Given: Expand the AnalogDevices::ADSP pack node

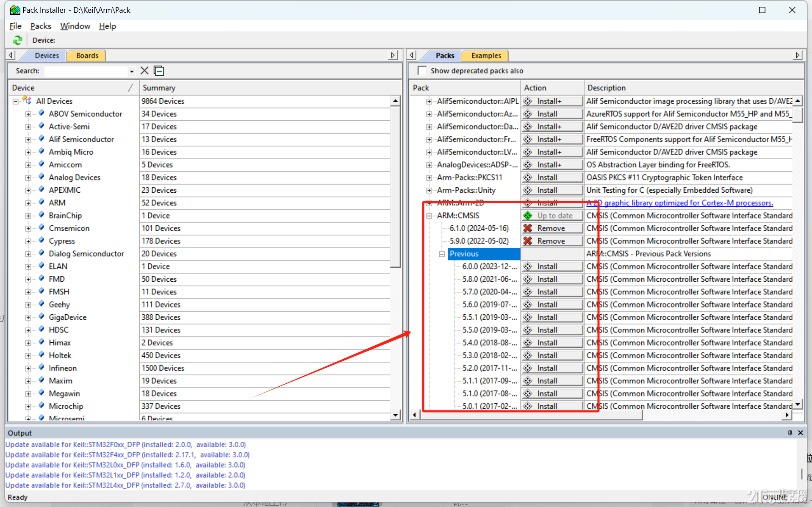Looking at the screenshot, I should tap(429, 165).
